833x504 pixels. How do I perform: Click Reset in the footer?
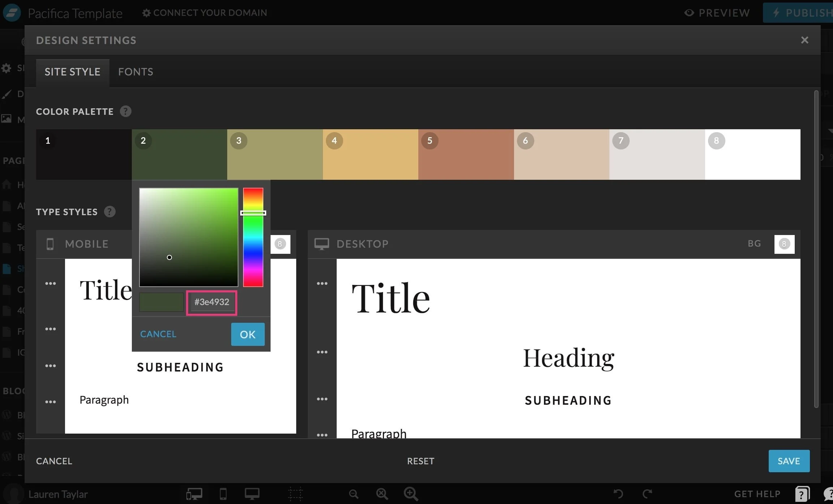coord(420,461)
